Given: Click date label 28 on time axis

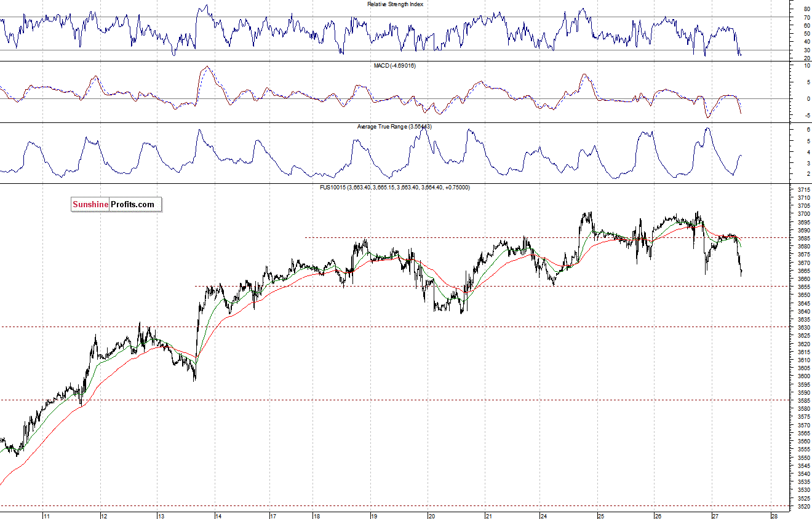Looking at the screenshot, I should (774, 516).
